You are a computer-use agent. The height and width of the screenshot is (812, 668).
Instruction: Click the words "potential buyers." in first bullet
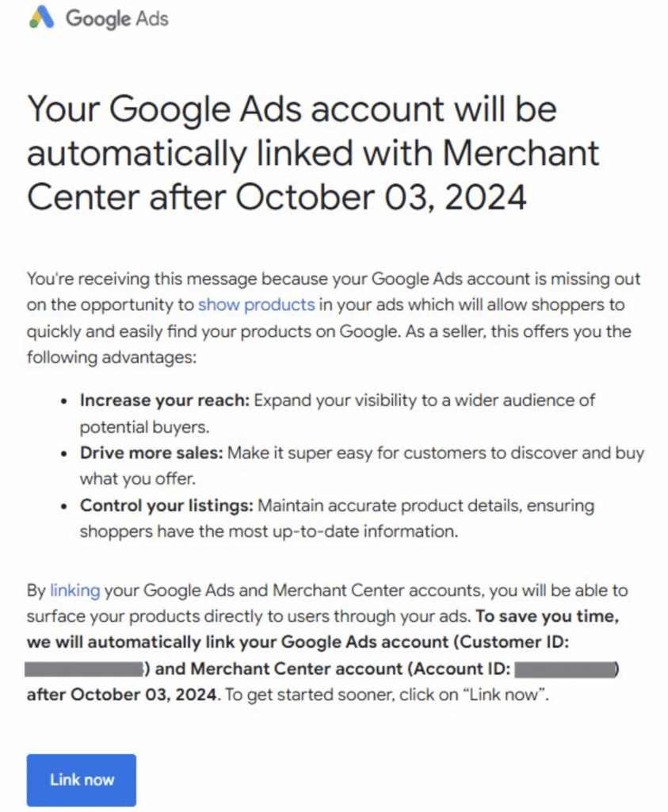click(144, 427)
